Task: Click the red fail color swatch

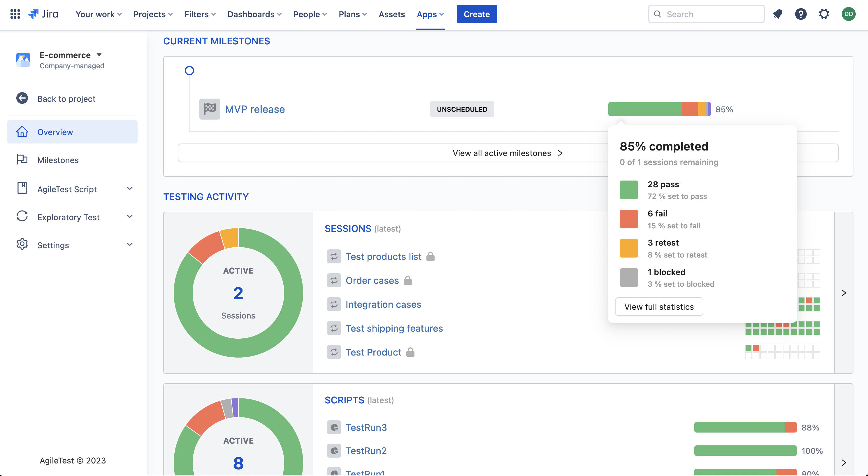Action: [x=629, y=219]
